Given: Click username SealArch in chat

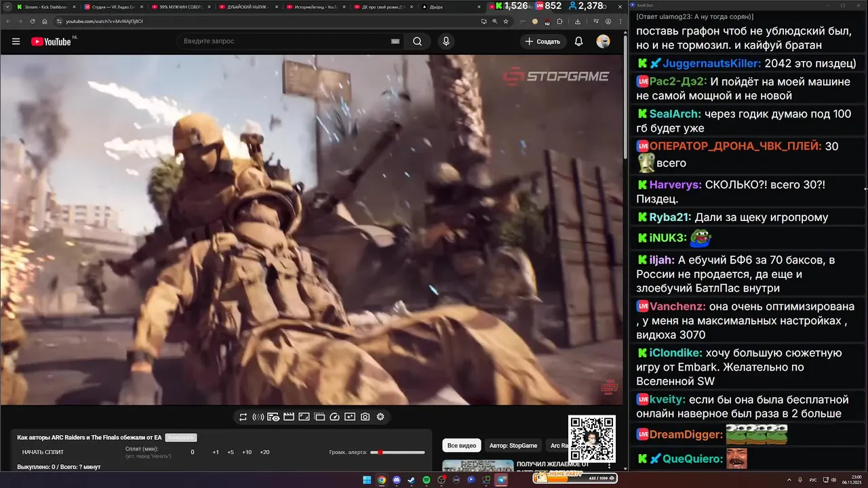Looking at the screenshot, I should (x=675, y=114).
